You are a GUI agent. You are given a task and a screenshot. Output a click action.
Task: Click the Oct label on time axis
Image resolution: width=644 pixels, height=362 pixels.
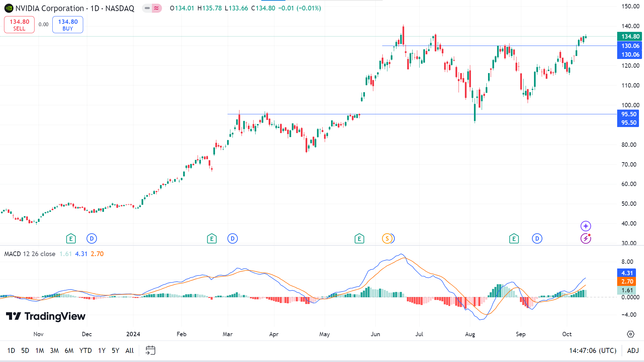tap(567, 334)
